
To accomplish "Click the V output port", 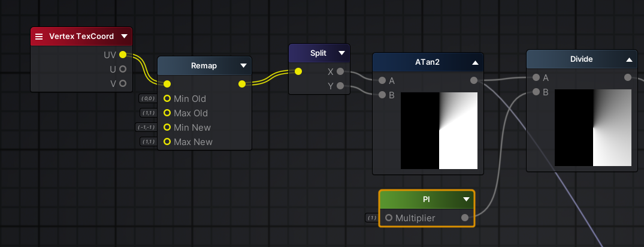I will pos(123,83).
